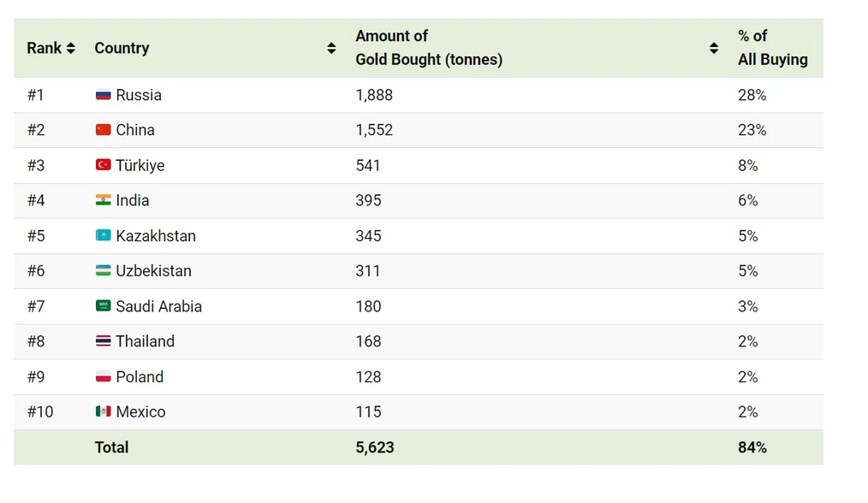Select Russia's 1,888 tonnes cell

(x=374, y=95)
